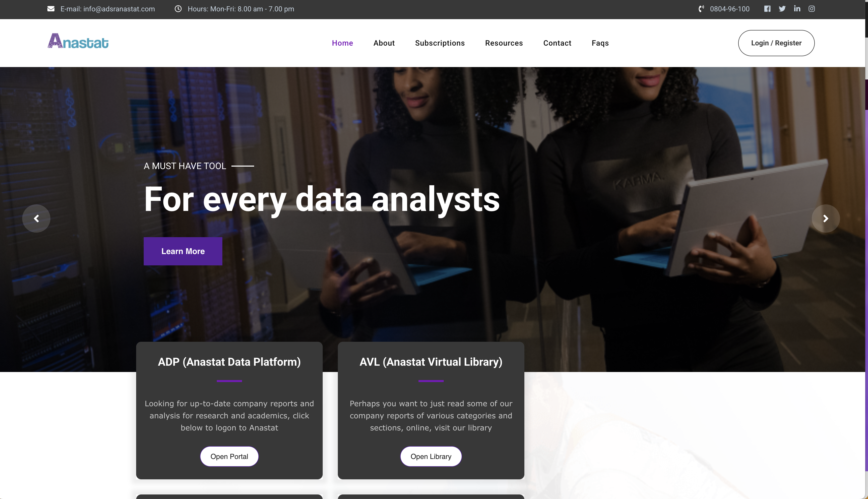Open the Faqs page

pos(600,43)
